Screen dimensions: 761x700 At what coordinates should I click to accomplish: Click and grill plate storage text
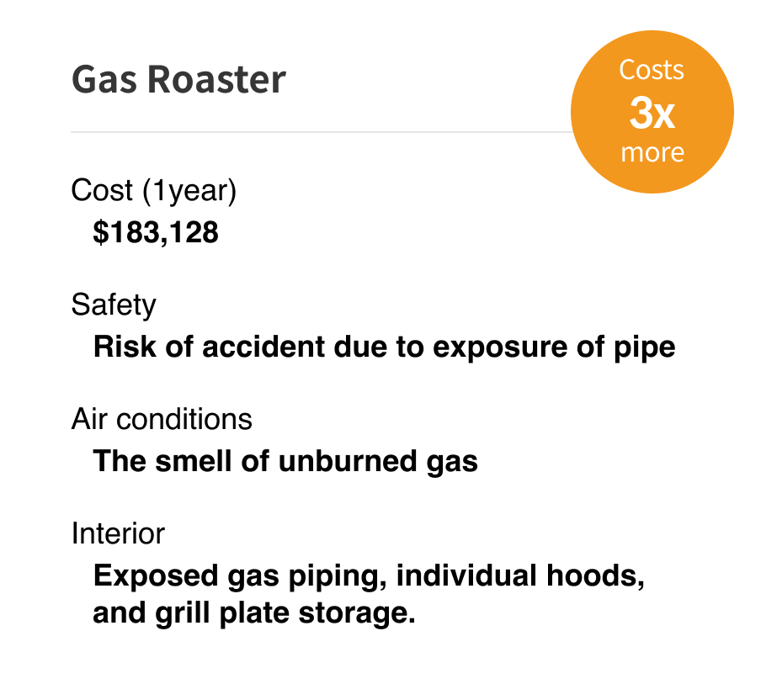pyautogui.click(x=254, y=613)
